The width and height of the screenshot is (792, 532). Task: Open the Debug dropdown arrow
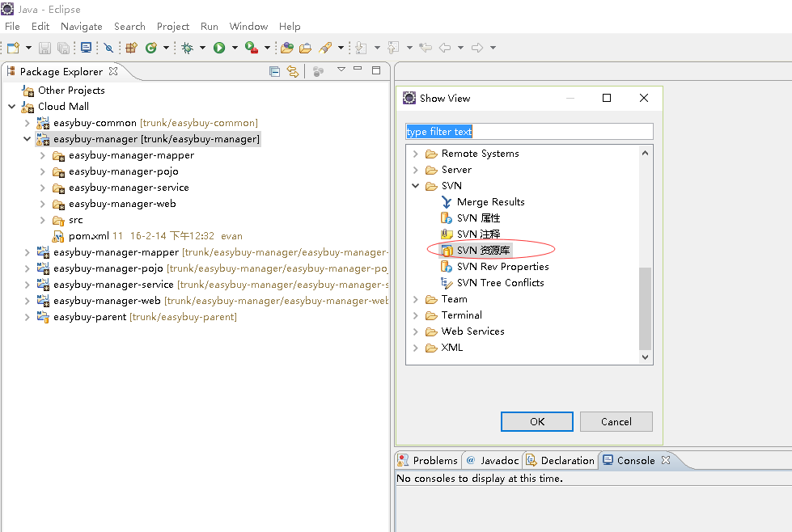(202, 48)
